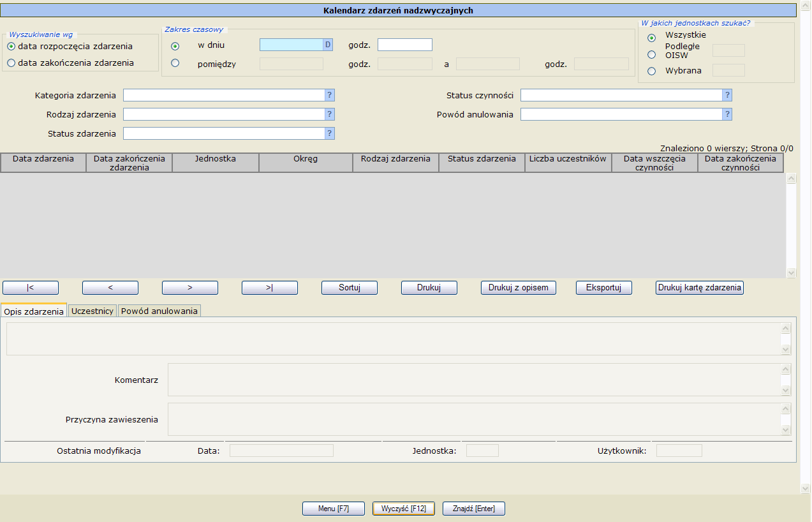Click results table scrollbar down arrow

(x=792, y=272)
